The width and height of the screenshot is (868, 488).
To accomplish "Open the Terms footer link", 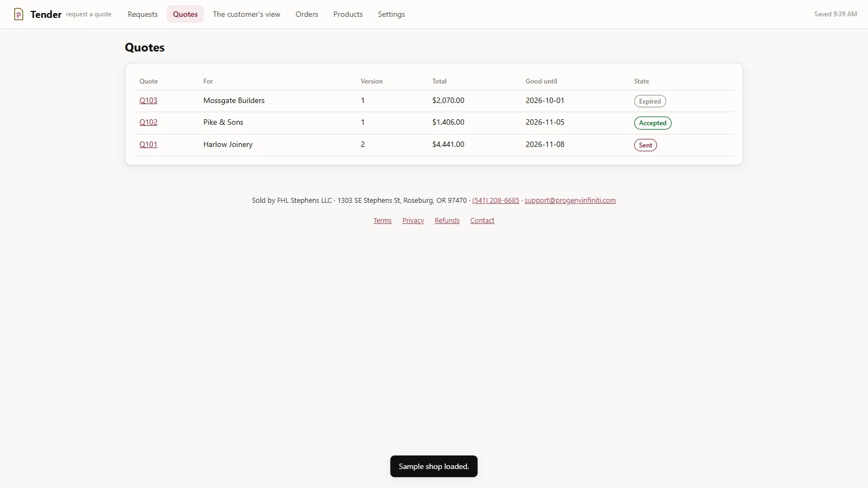I will click(382, 220).
